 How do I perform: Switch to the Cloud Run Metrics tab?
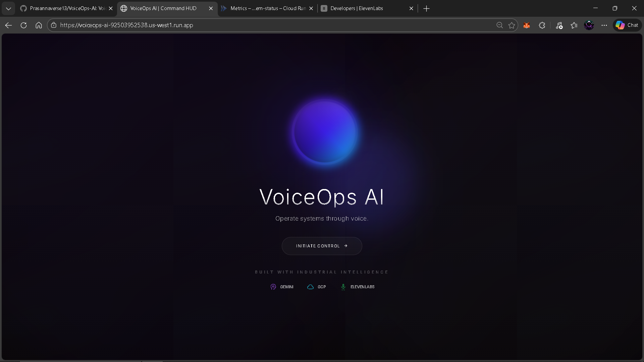pyautogui.click(x=265, y=8)
